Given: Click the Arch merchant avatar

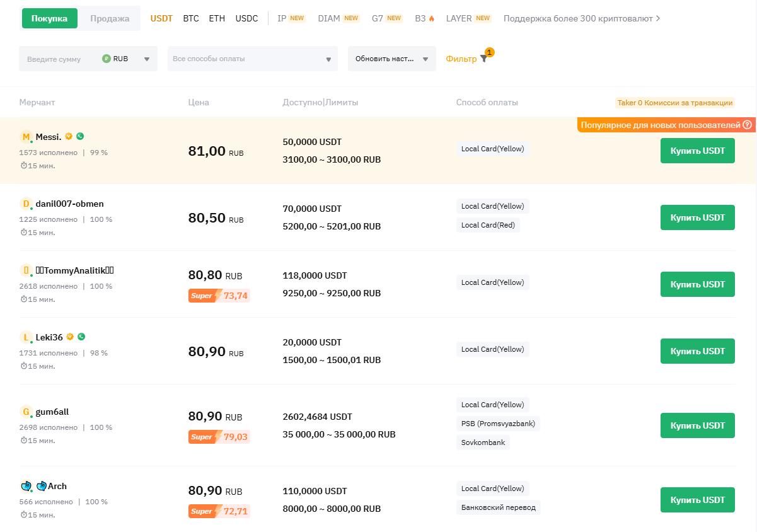Looking at the screenshot, I should click(x=26, y=486).
